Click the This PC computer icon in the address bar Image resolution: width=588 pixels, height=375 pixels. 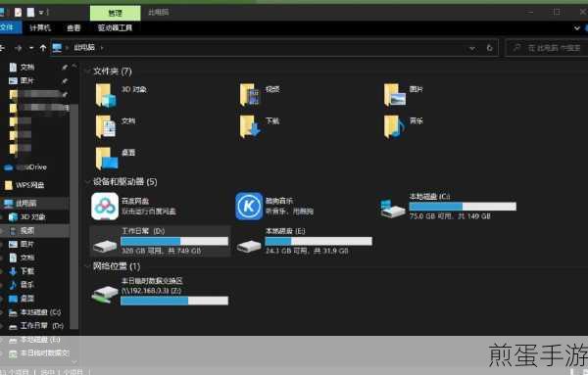(x=57, y=48)
